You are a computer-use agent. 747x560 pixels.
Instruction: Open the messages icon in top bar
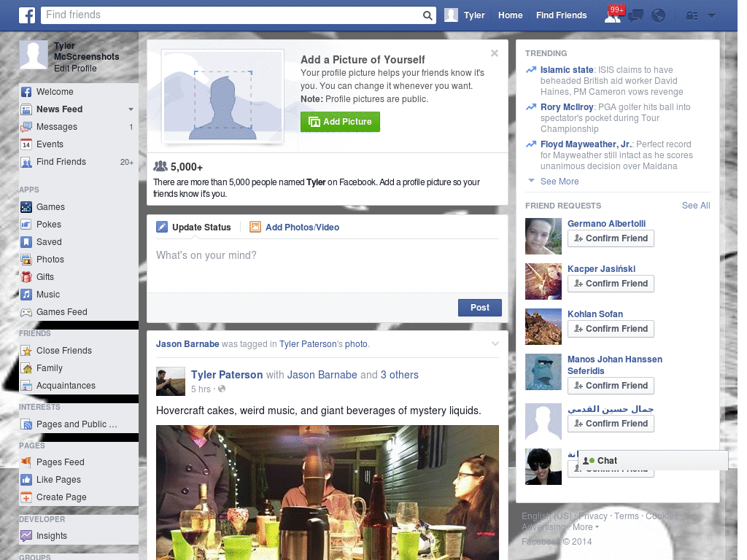pos(635,16)
